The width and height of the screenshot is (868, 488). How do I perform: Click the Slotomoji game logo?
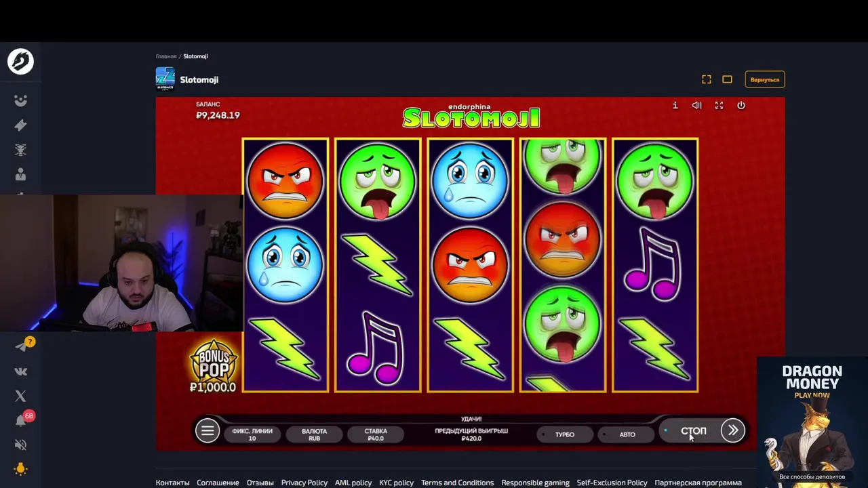471,117
